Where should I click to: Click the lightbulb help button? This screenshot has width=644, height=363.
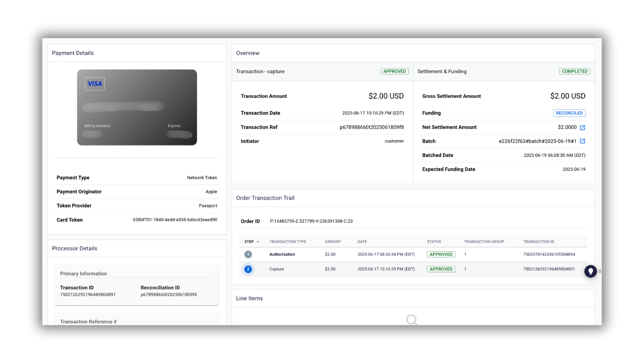point(590,271)
